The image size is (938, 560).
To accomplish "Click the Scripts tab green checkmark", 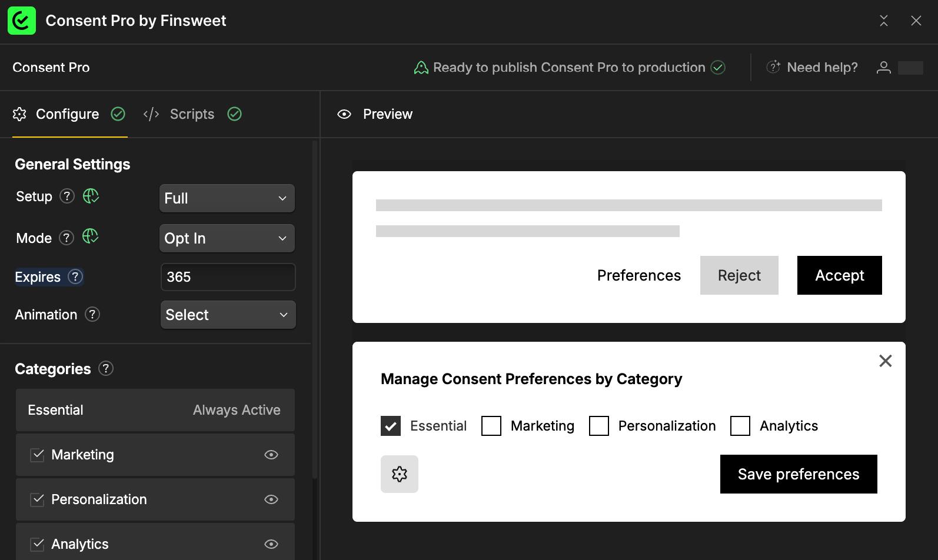I will 235,114.
